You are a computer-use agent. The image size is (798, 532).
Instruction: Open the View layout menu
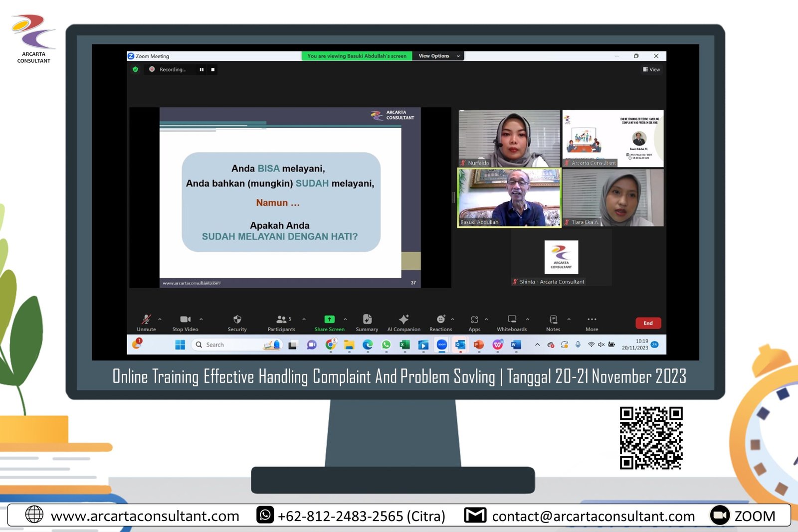tap(652, 70)
